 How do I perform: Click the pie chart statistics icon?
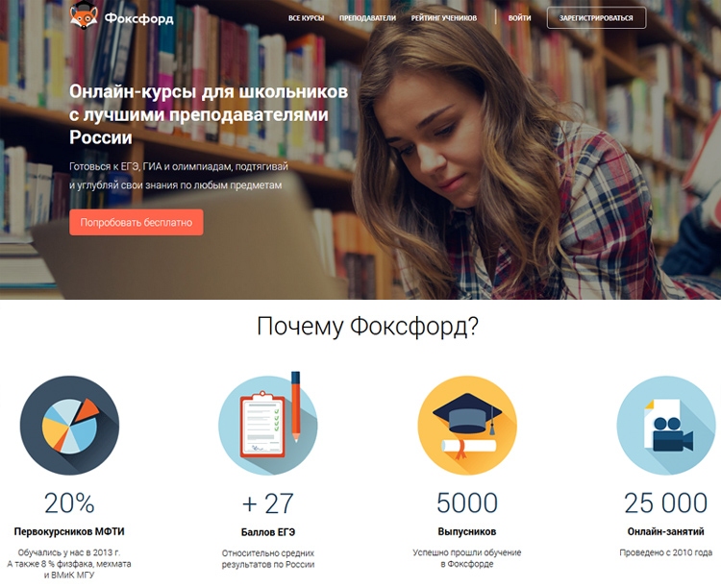coord(69,426)
